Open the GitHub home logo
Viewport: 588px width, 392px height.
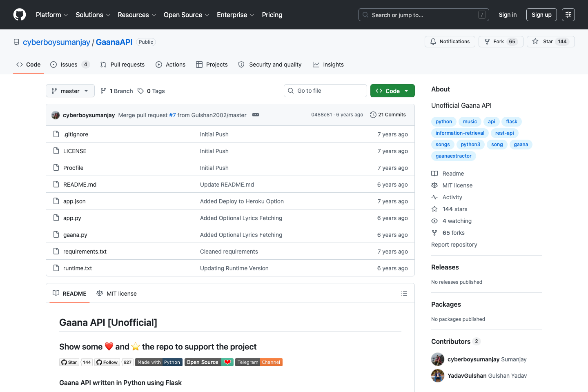tap(19, 15)
